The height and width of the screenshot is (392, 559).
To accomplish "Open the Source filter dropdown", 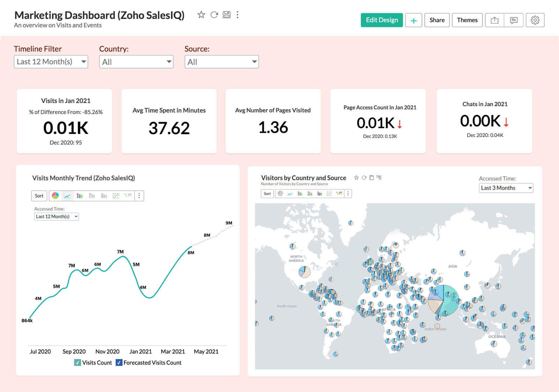I will tap(222, 62).
